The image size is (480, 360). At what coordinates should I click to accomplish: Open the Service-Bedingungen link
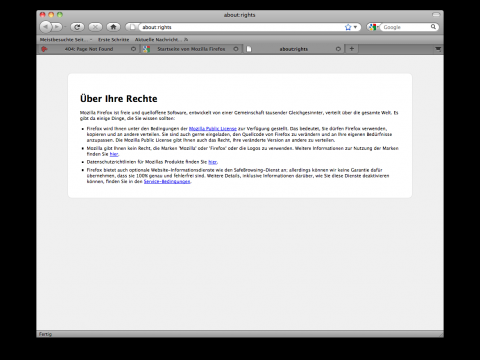[x=167, y=181]
